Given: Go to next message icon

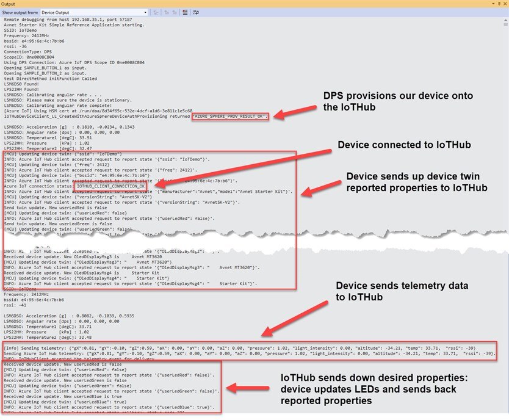Looking at the screenshot, I should (175, 12).
